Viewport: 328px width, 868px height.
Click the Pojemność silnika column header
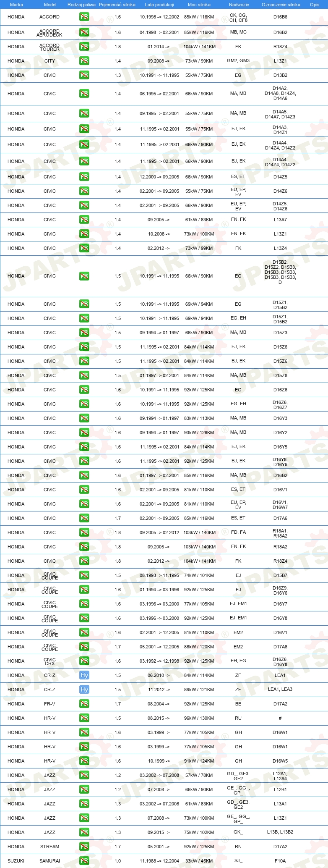[117, 5]
